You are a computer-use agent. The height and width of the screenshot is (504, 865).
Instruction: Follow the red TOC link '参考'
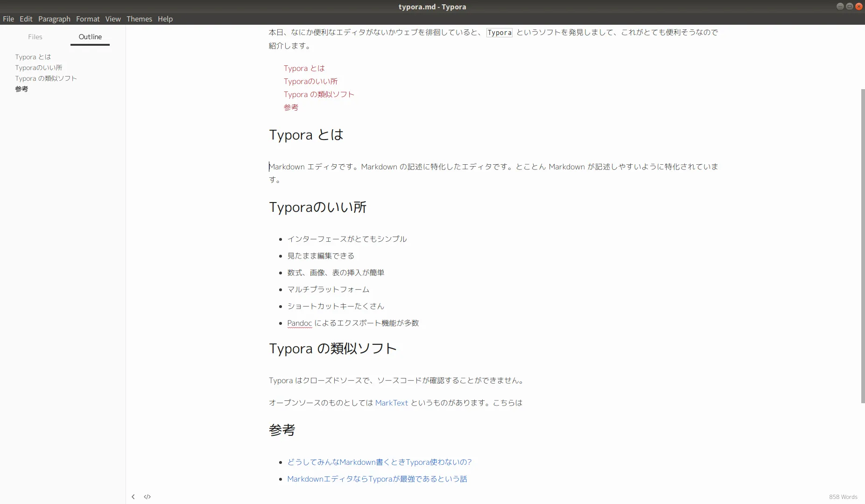point(291,107)
